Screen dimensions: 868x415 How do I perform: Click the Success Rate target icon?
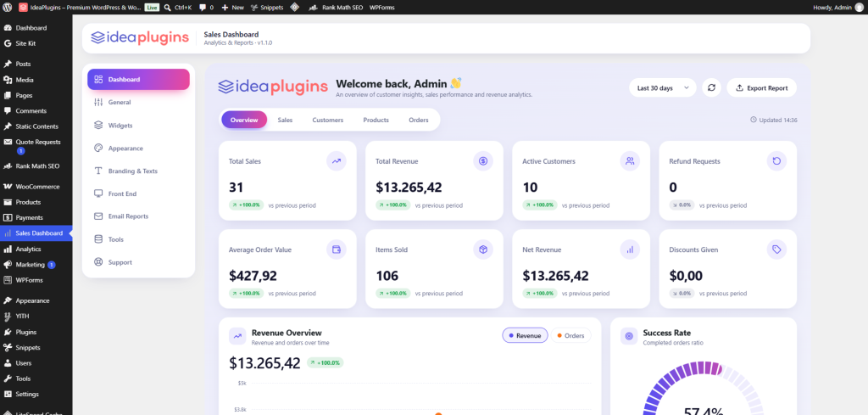(629, 336)
